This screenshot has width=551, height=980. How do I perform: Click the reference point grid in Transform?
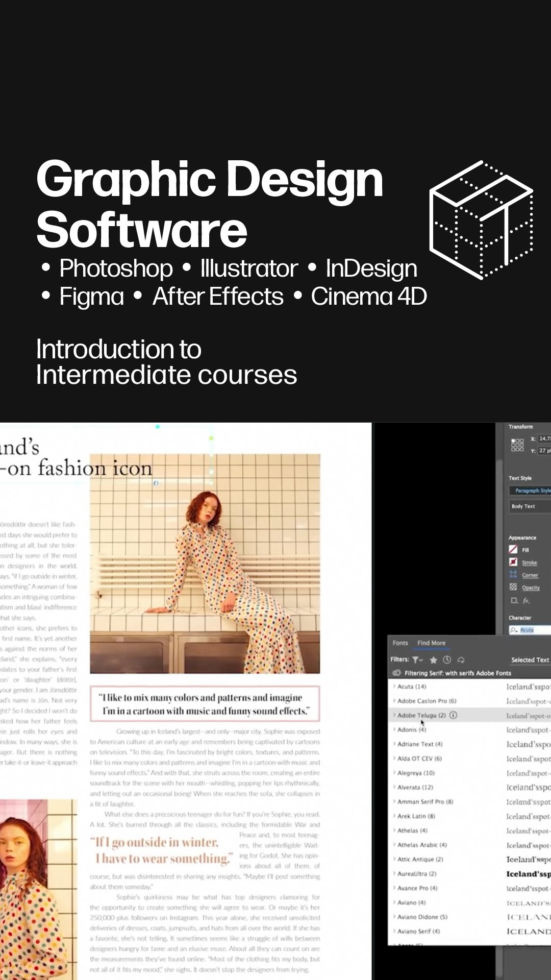(x=517, y=445)
